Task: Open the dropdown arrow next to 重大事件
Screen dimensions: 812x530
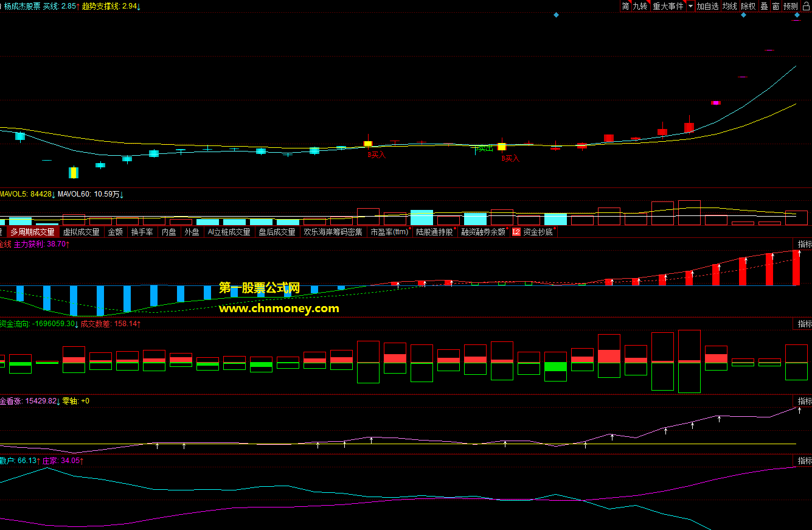Action: point(690,6)
